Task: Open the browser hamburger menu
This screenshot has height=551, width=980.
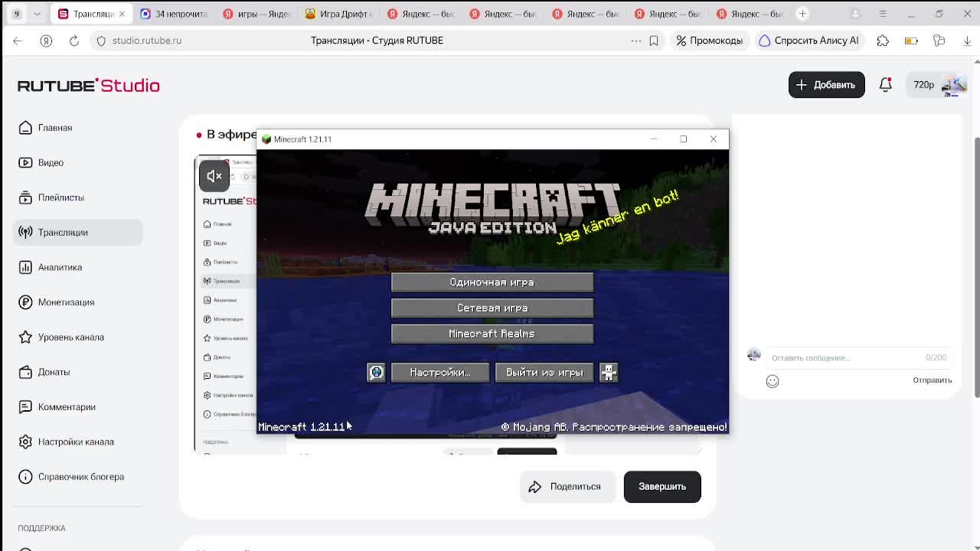Action: point(883,14)
